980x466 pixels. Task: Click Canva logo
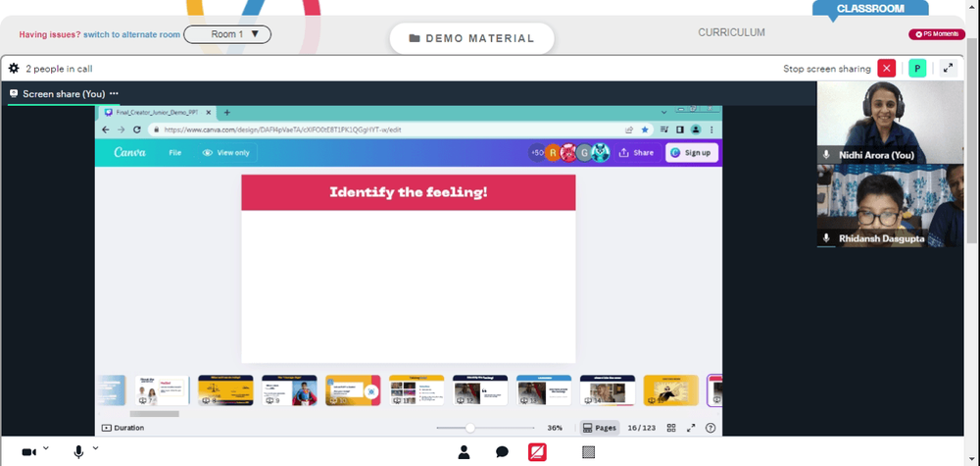pyautogui.click(x=130, y=152)
